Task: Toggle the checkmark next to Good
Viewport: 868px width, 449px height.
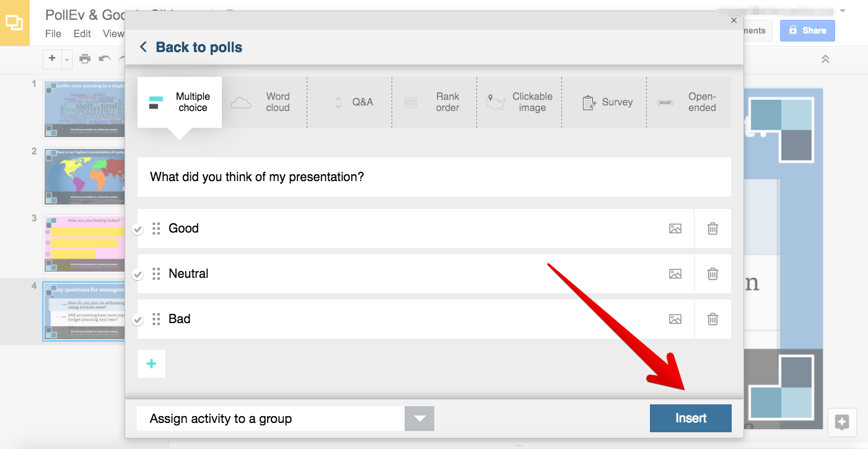Action: (x=138, y=228)
